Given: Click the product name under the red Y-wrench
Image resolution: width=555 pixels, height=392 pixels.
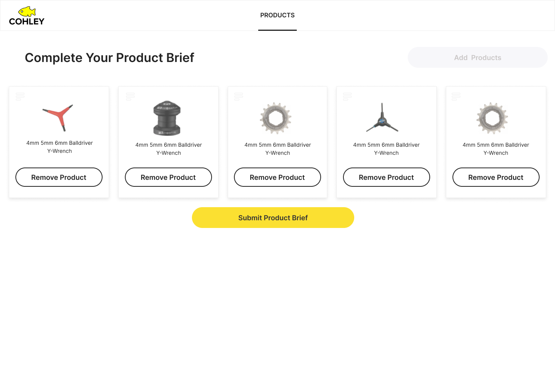Looking at the screenshot, I should 59,147.
